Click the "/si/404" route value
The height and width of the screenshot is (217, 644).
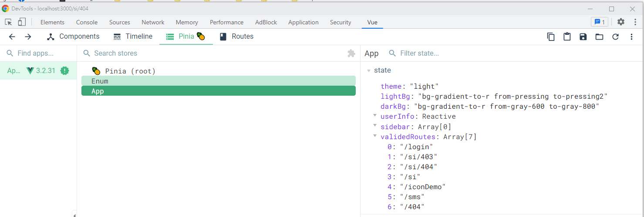click(418, 167)
